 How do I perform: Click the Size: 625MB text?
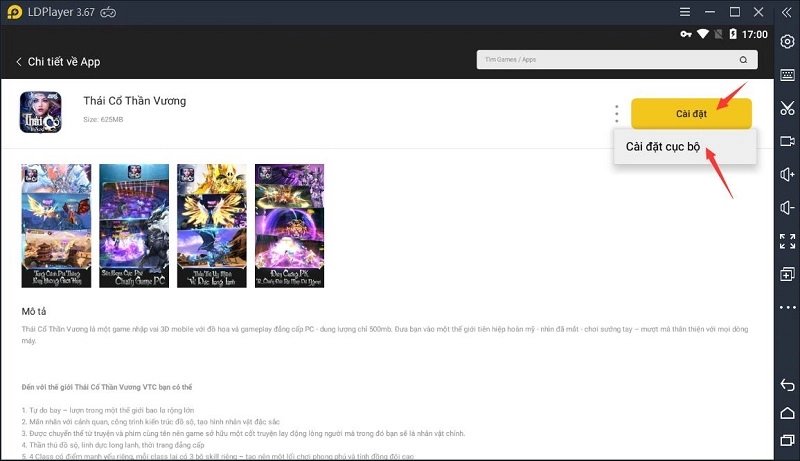coord(103,119)
